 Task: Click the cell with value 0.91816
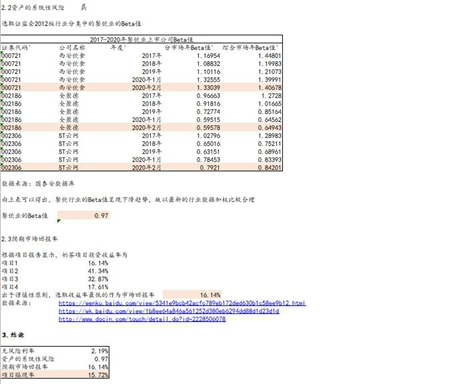click(x=208, y=104)
